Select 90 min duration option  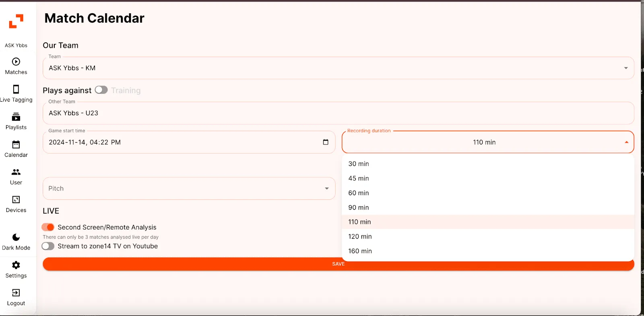tap(488, 207)
